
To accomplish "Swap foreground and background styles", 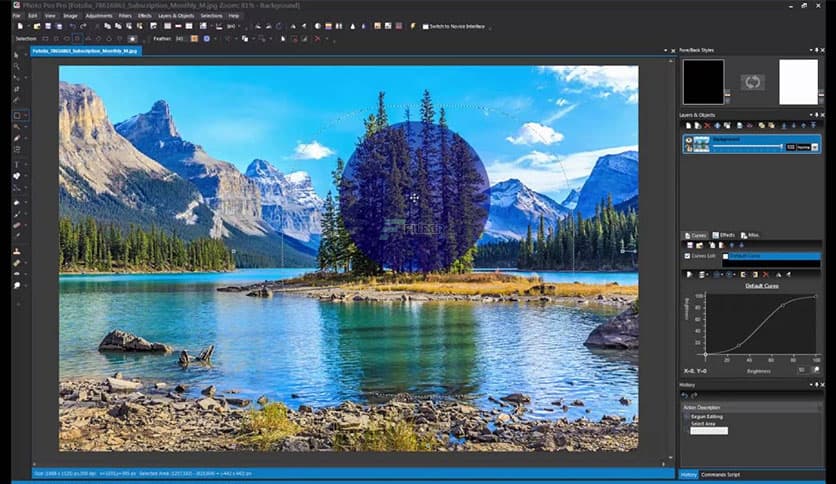I will point(752,82).
